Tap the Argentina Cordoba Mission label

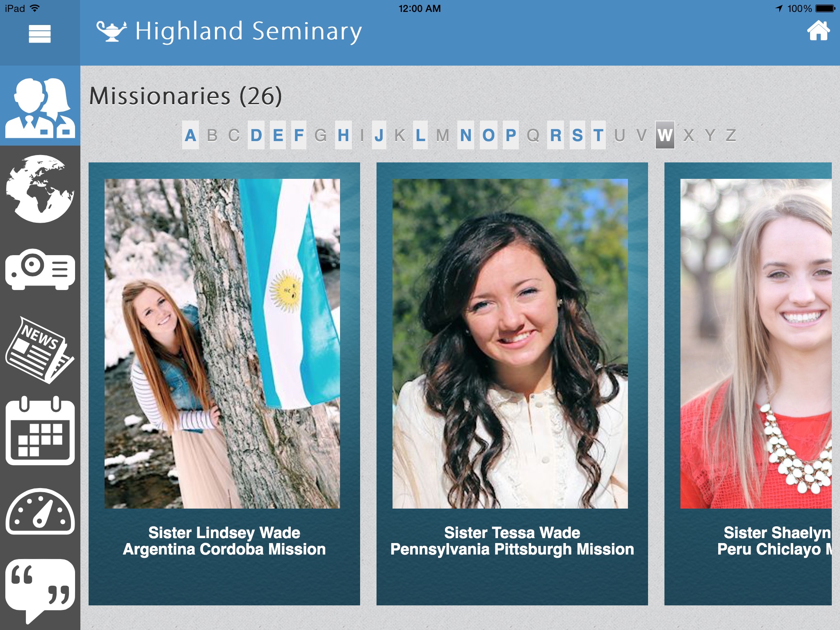224,549
